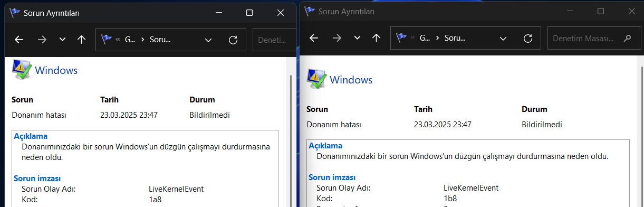Go up one level in right window
Screen dimensions: 644x207
[376, 38]
